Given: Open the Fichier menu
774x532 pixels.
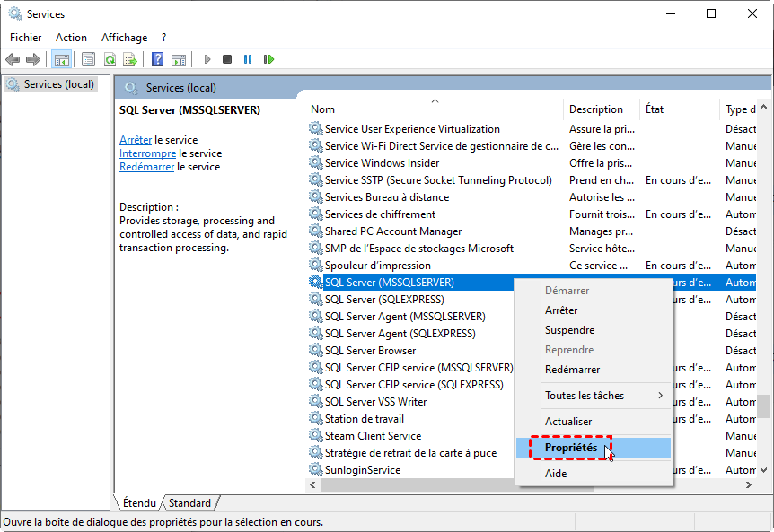Looking at the screenshot, I should pos(26,38).
